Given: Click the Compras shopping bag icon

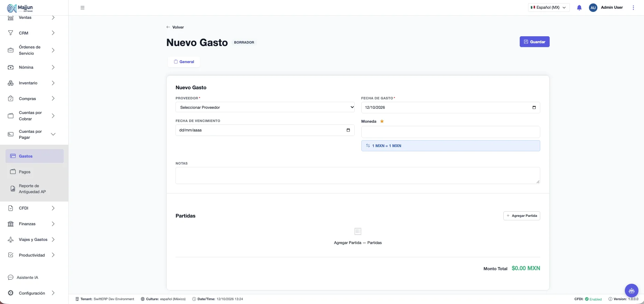Looking at the screenshot, I should click(x=11, y=99).
